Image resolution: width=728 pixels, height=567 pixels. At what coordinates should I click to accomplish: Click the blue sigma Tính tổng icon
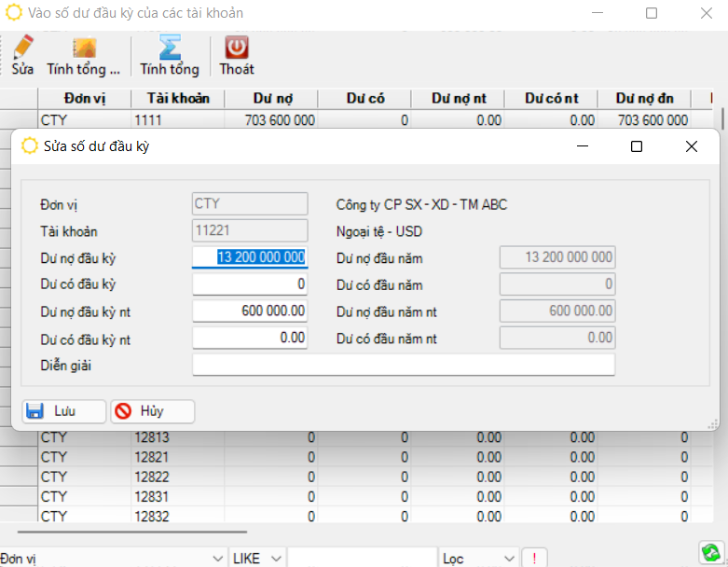tap(170, 48)
